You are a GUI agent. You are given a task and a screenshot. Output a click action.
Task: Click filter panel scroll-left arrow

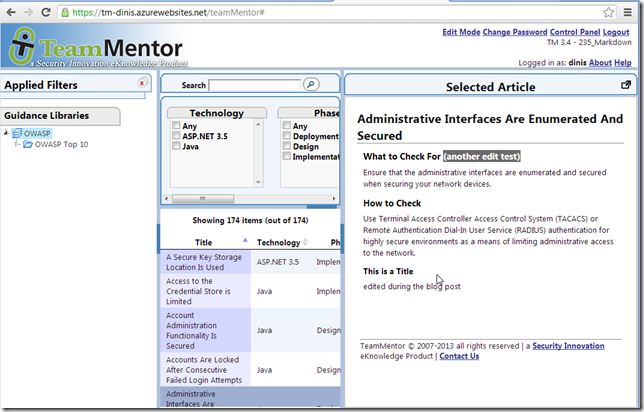[166, 199]
